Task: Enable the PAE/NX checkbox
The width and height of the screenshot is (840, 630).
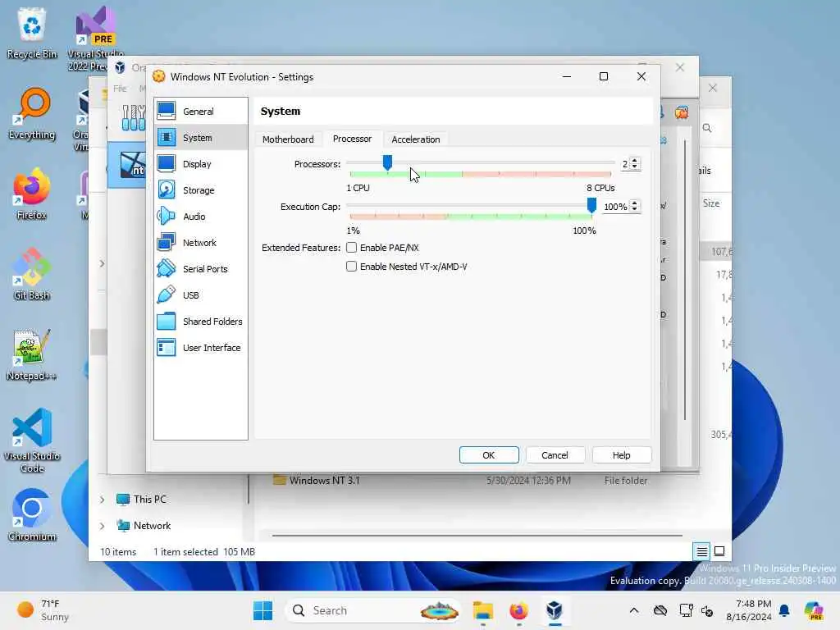Action: [351, 248]
